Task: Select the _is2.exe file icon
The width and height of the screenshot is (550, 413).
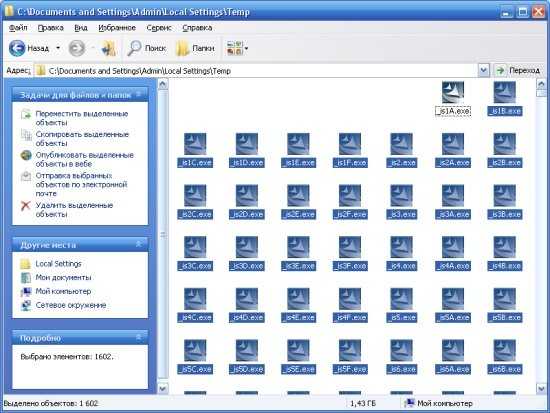Action: click(401, 144)
